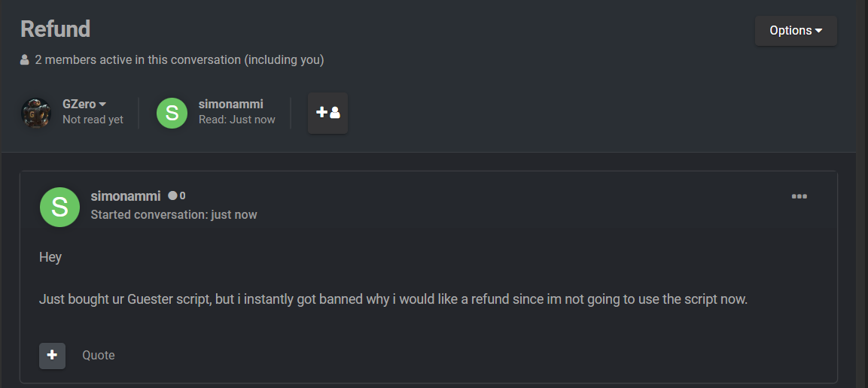868x388 pixels.
Task: Click the message text about Guester script
Action: [394, 299]
